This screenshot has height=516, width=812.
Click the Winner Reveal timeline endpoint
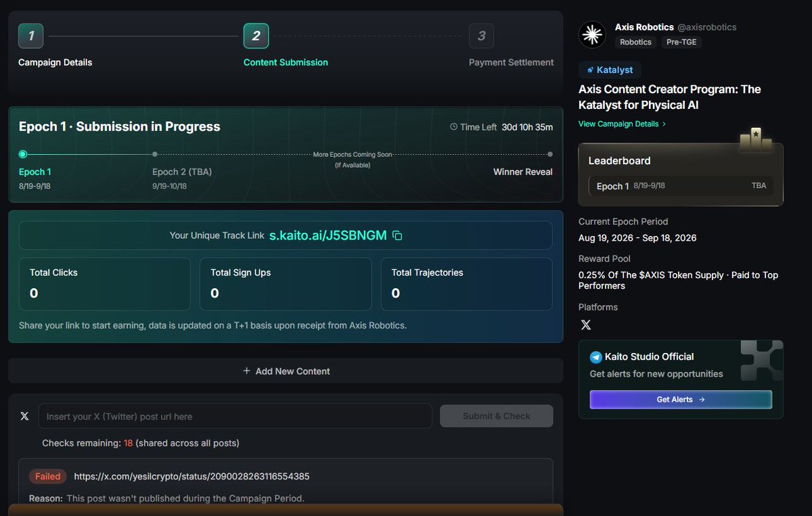pyautogui.click(x=550, y=154)
